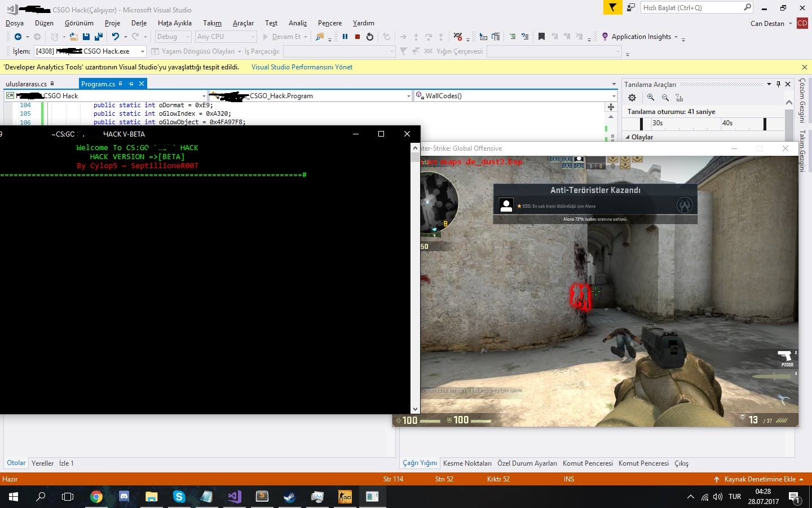812x508 pixels.
Task: Click the feedback icon beside Quick Launch
Action: (631, 7)
